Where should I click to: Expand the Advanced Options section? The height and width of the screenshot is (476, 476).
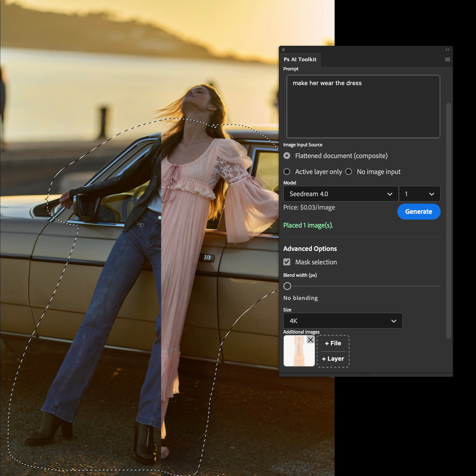click(x=310, y=248)
